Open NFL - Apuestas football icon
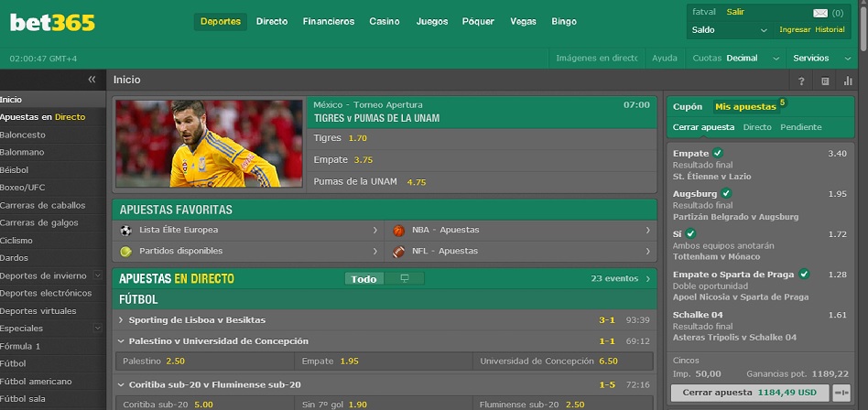 (398, 252)
